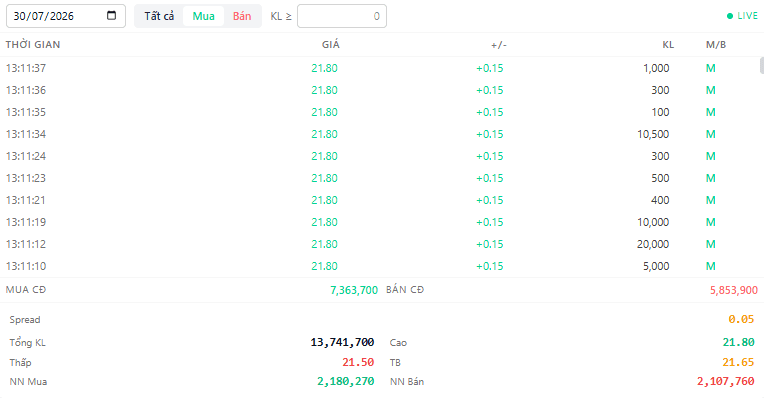Click the volume 10,500 cell

[x=653, y=134]
